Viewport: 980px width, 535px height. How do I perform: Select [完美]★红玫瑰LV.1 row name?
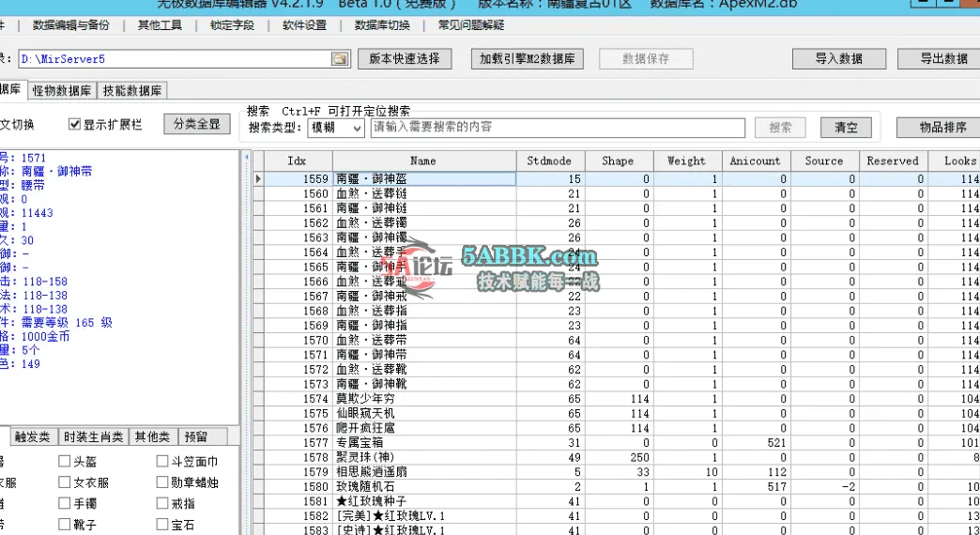click(424, 515)
